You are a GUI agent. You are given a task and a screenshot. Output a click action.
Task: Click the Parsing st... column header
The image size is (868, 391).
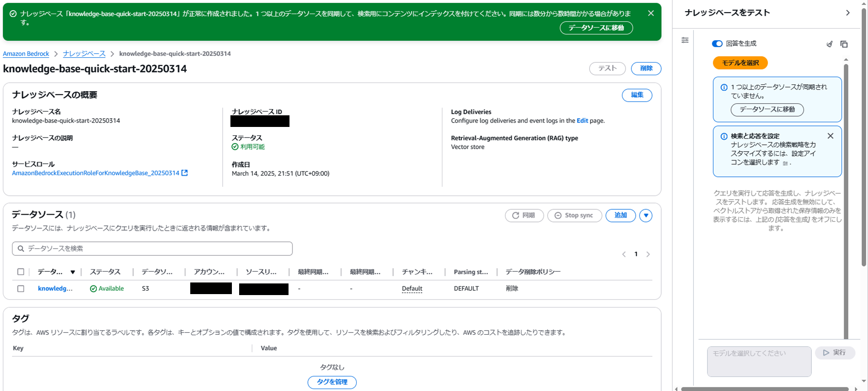click(471, 272)
